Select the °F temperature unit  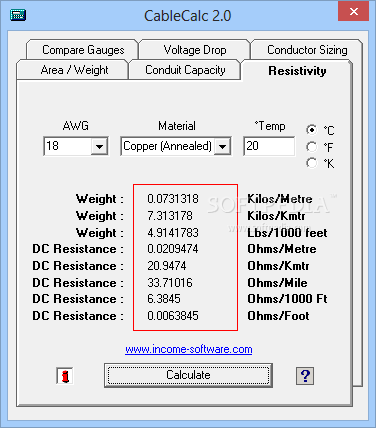(311, 147)
